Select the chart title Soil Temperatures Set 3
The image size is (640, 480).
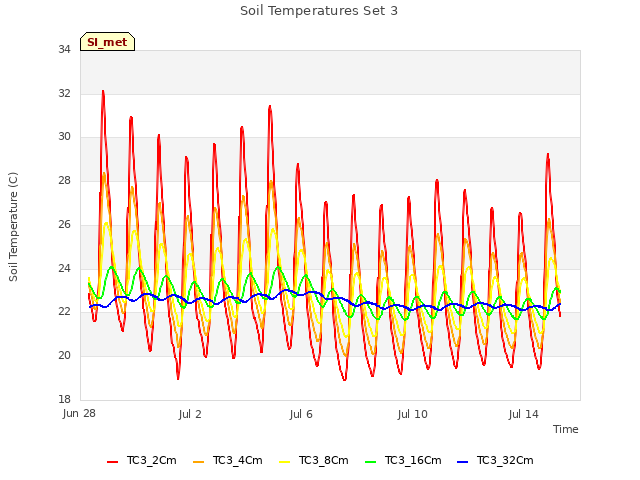tap(319, 11)
